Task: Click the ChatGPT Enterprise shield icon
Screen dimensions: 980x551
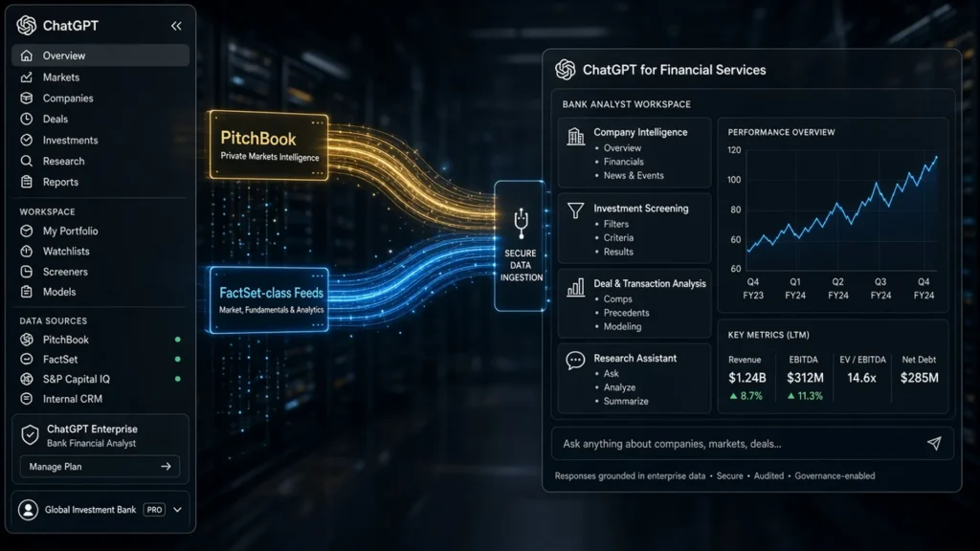Action: click(x=30, y=435)
